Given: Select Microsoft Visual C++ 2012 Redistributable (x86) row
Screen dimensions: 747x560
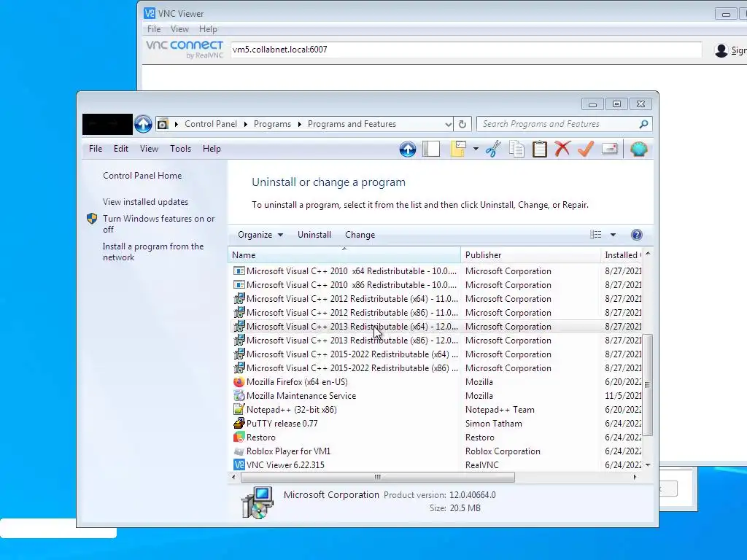Looking at the screenshot, I should 436,312.
